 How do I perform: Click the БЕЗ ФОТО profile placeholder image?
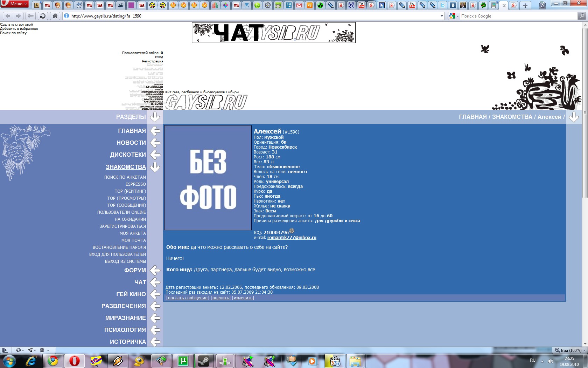click(208, 178)
